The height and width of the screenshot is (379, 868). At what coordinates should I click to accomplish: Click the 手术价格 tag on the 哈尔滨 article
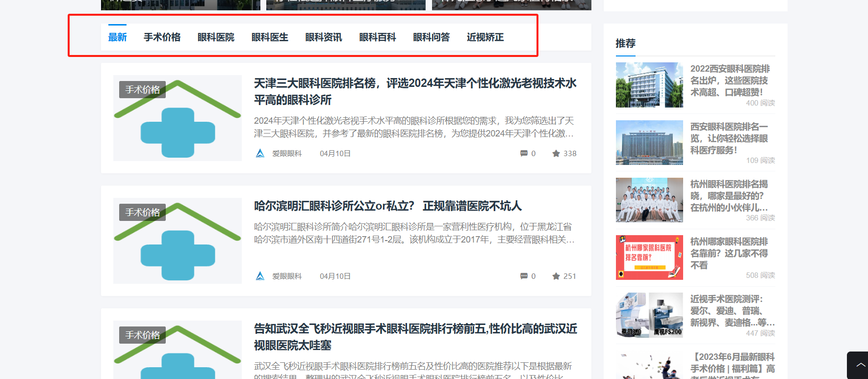pyautogui.click(x=142, y=212)
